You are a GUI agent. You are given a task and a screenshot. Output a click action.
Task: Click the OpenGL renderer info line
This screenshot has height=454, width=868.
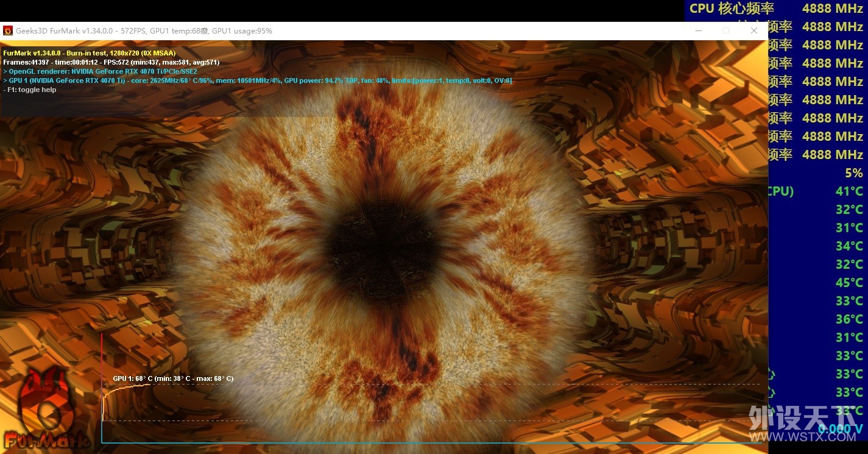pyautogui.click(x=100, y=71)
